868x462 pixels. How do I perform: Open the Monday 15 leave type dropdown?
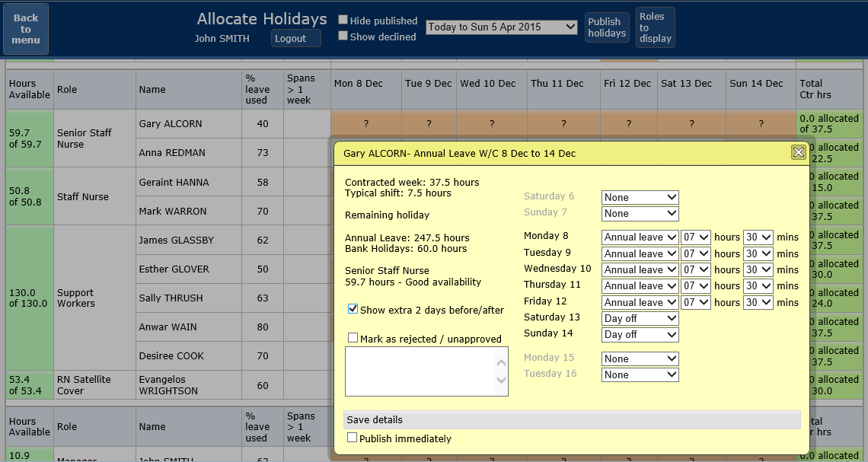(x=640, y=358)
